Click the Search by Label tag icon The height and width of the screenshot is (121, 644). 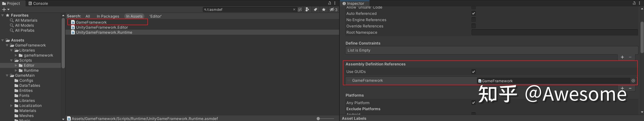[315, 10]
